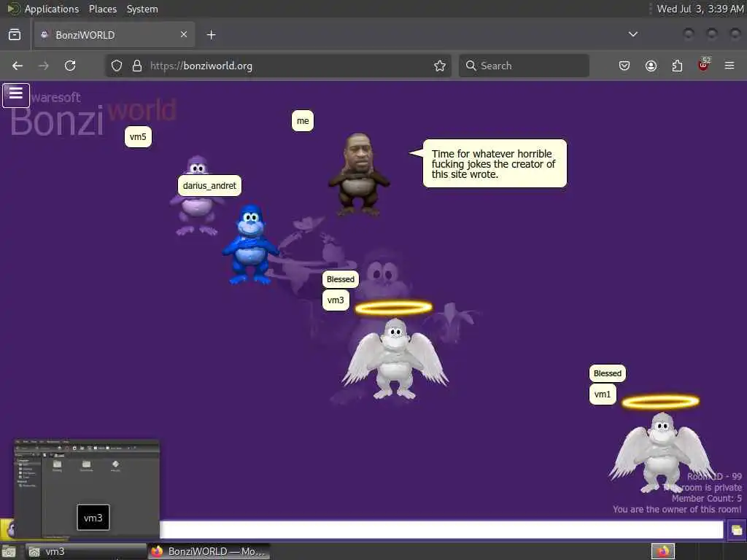Open a new tab with the plus button

212,35
